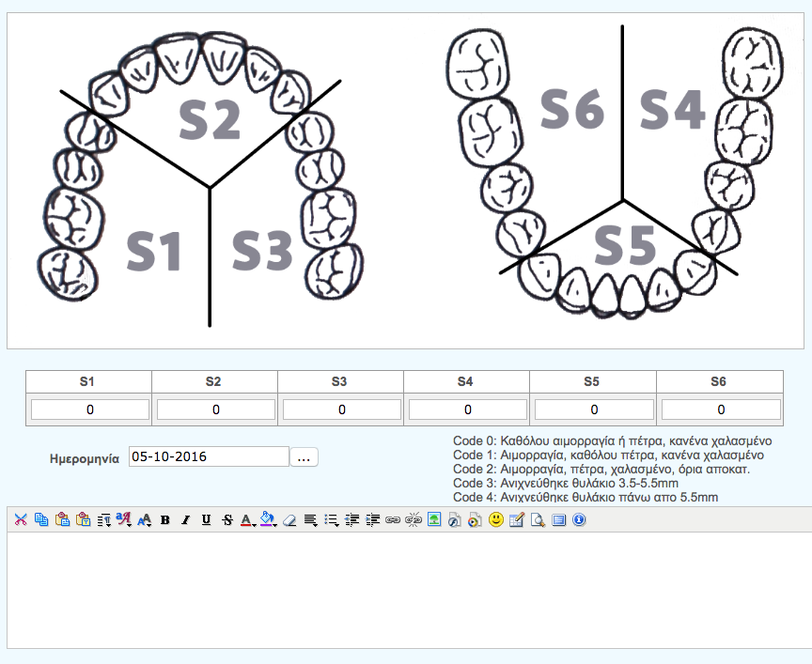Click the S4 score input field

coord(468,409)
